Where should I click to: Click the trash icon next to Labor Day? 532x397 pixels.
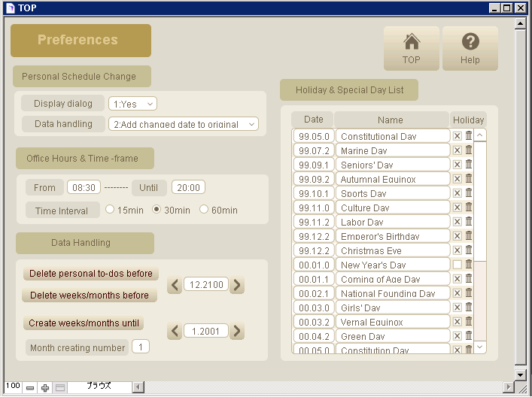pos(469,221)
